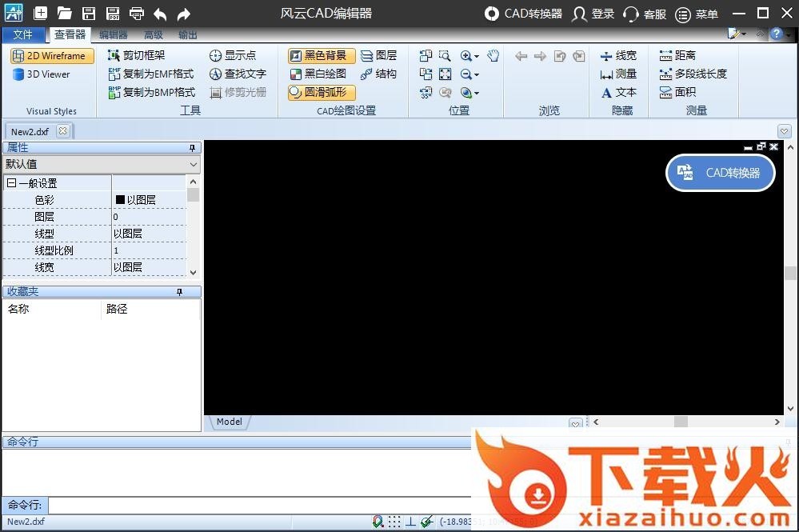This screenshot has width=799, height=532.
Task: Open the 图层 layers tool
Action: point(378,56)
